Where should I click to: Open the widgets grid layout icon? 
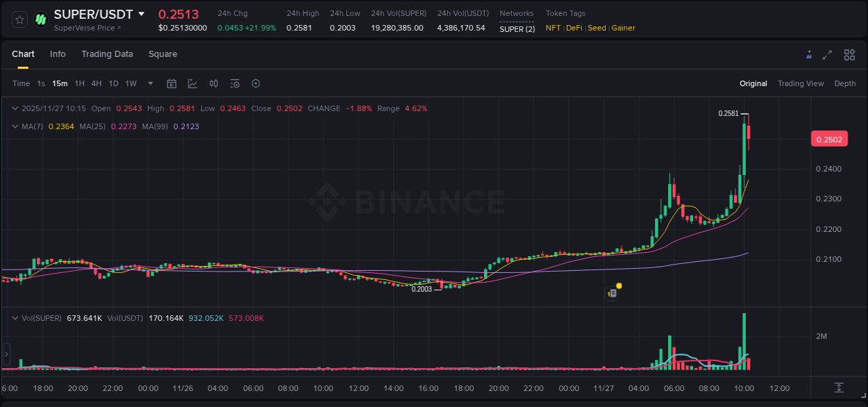coord(849,54)
